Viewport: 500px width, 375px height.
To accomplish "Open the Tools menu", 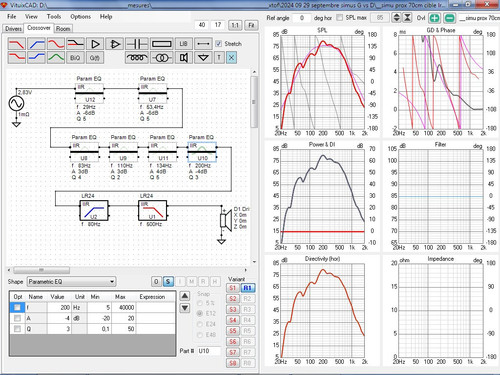I will (x=54, y=16).
